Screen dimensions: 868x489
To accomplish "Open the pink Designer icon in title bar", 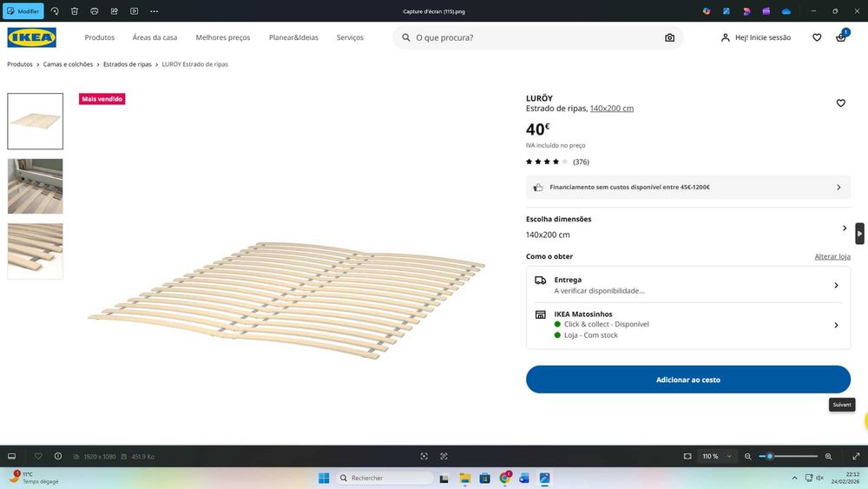I will (746, 11).
